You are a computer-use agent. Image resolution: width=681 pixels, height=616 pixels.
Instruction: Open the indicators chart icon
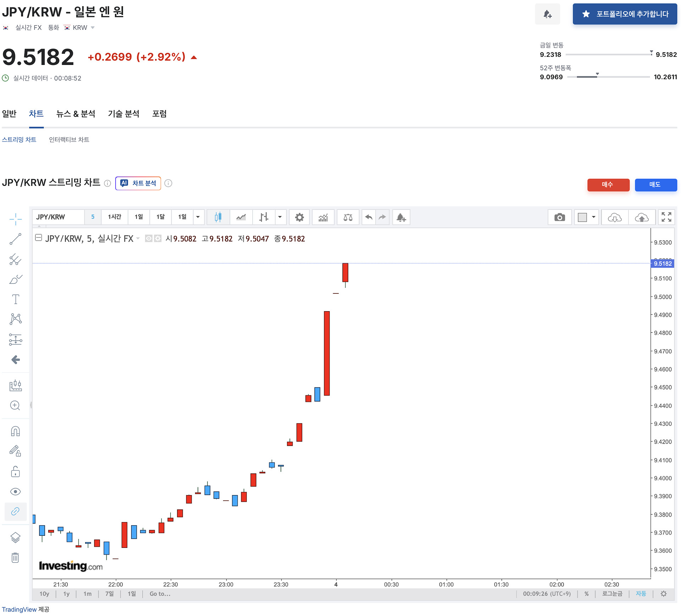323,217
